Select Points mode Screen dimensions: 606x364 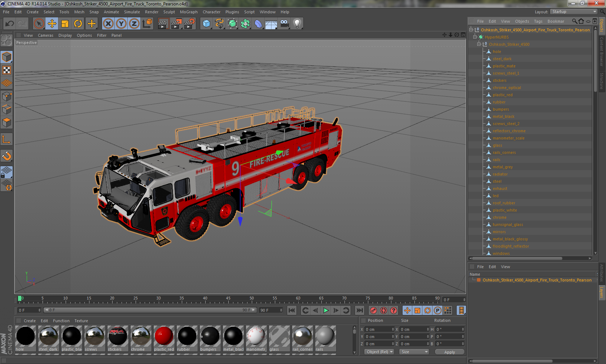coord(7,97)
